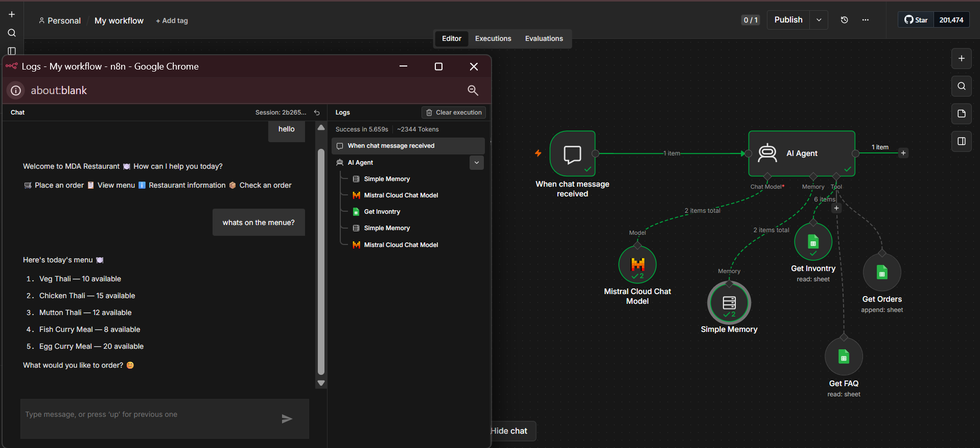The image size is (980, 448).
Task: Add connection after AI Agent output
Action: pos(903,153)
